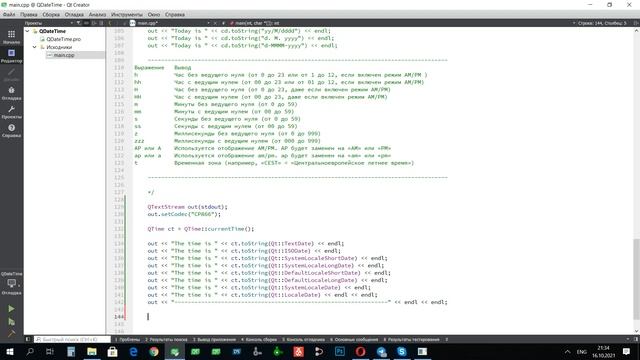Click the QTime ct = QTime::currentTime() line

point(200,229)
